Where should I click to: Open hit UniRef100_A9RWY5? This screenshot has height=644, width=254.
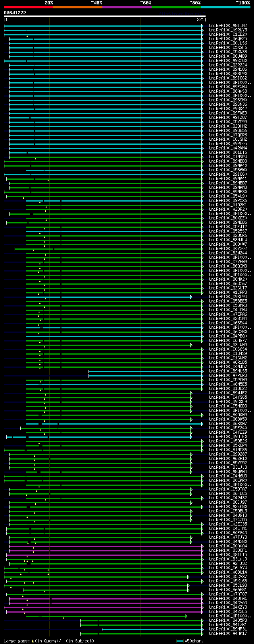point(228,30)
